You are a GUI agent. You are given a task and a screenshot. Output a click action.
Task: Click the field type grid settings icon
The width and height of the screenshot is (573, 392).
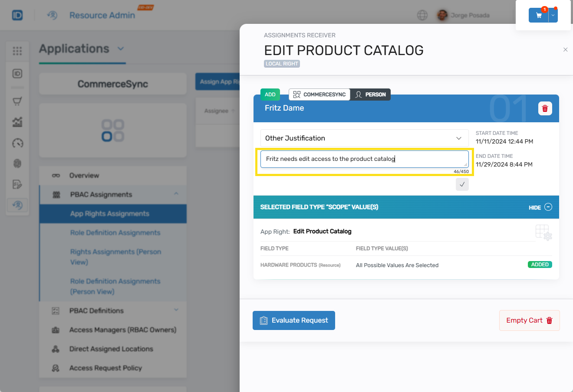[543, 232]
